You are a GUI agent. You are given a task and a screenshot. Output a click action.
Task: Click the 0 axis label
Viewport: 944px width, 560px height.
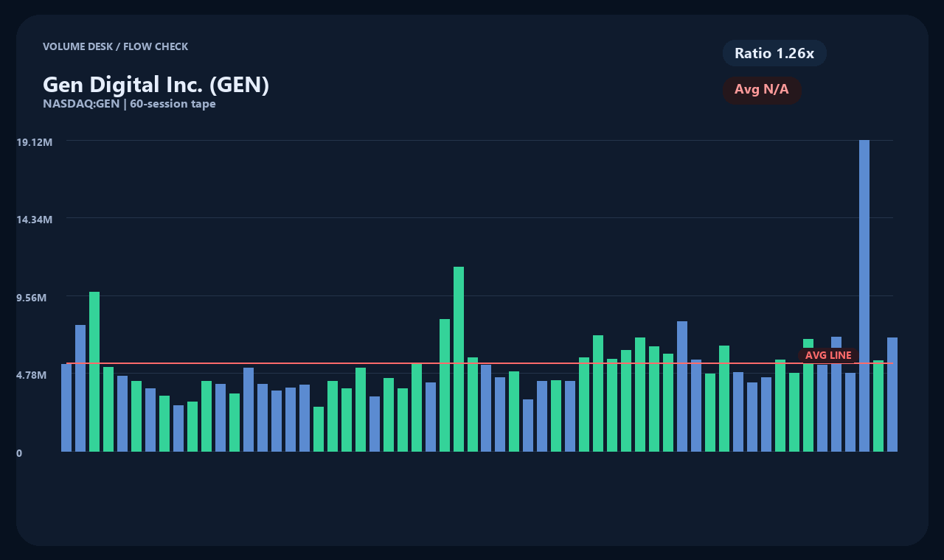[19, 453]
